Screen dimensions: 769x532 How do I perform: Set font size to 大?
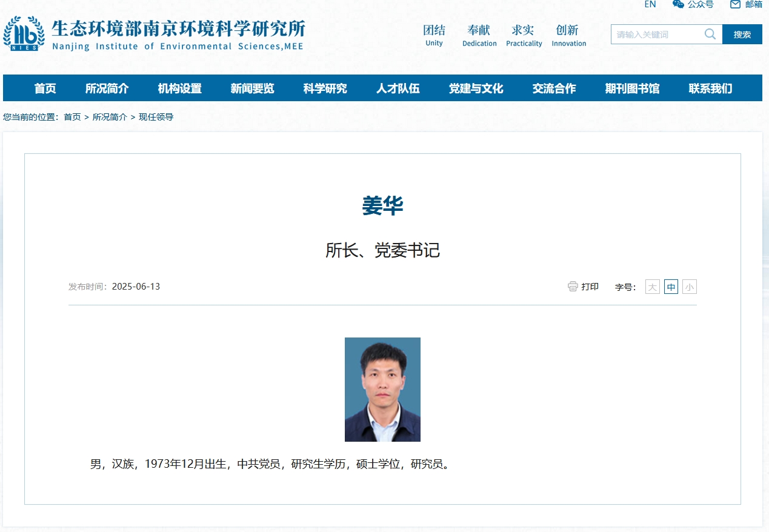point(653,287)
